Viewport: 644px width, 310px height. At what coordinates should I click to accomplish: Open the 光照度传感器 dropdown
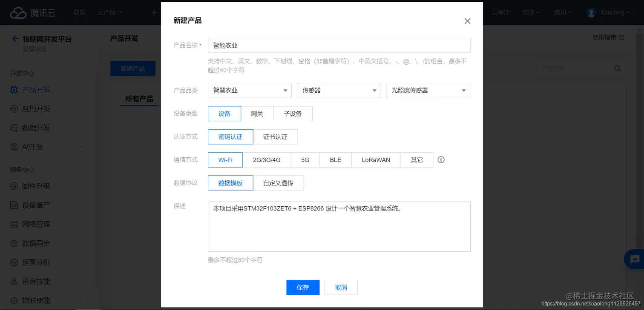(428, 91)
